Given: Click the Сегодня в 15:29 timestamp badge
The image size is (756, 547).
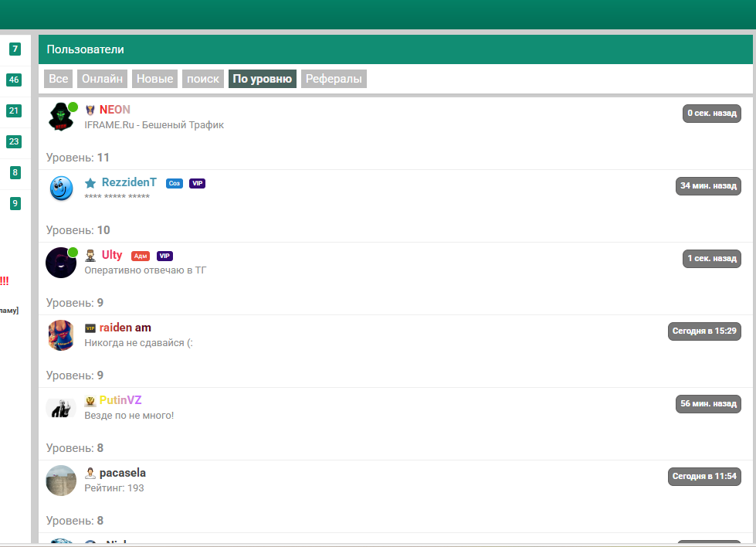Looking at the screenshot, I should tap(704, 331).
